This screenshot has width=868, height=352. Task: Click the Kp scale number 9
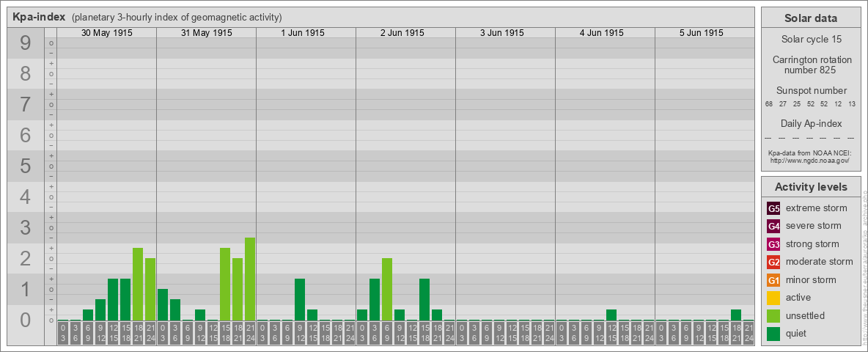pos(26,43)
